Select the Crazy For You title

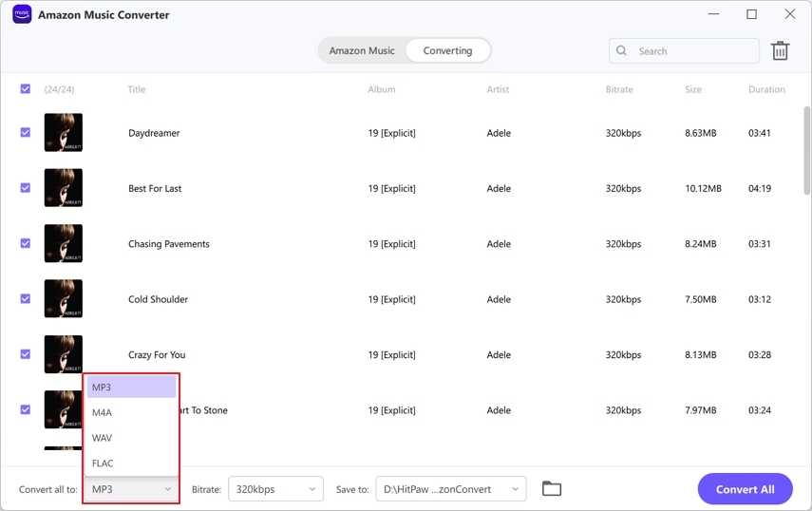point(157,354)
